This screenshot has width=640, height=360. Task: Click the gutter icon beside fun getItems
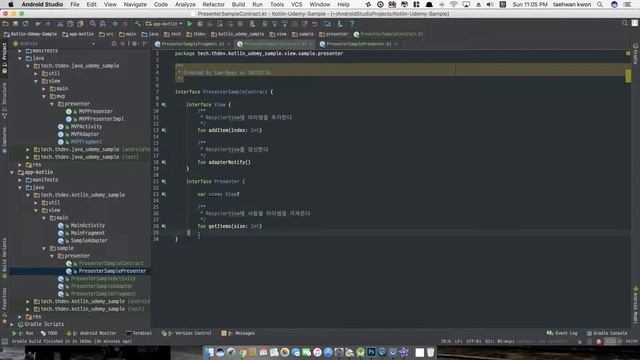pos(164,226)
